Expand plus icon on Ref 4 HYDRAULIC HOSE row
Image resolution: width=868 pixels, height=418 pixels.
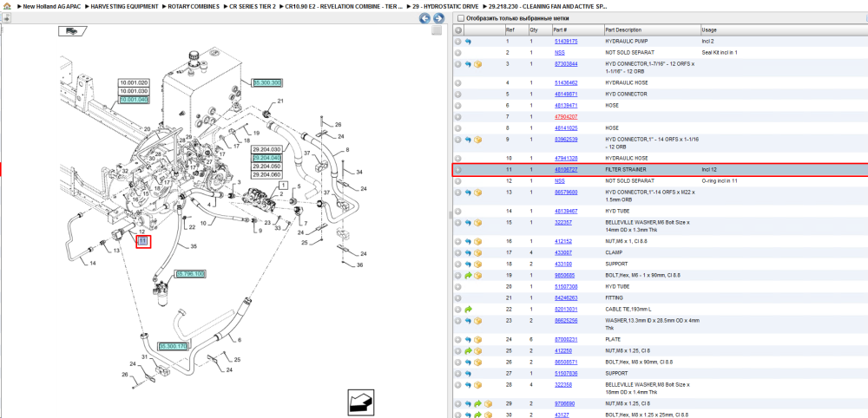click(x=457, y=83)
